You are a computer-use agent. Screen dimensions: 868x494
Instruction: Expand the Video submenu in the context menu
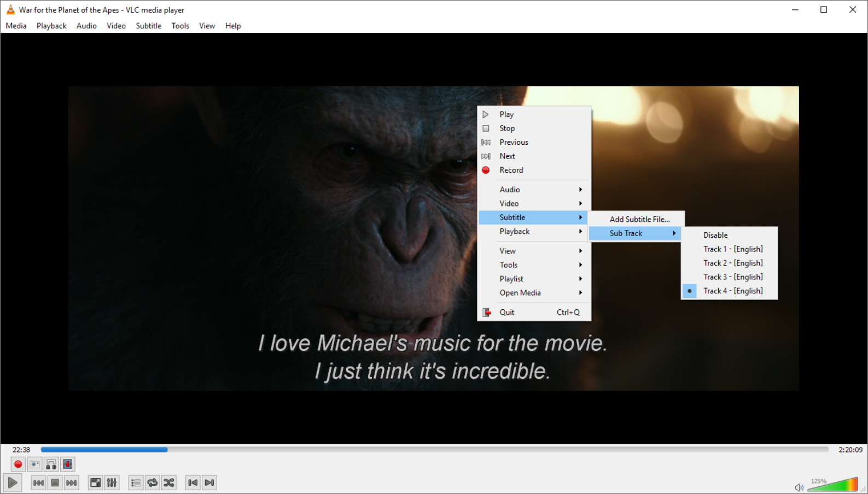534,203
